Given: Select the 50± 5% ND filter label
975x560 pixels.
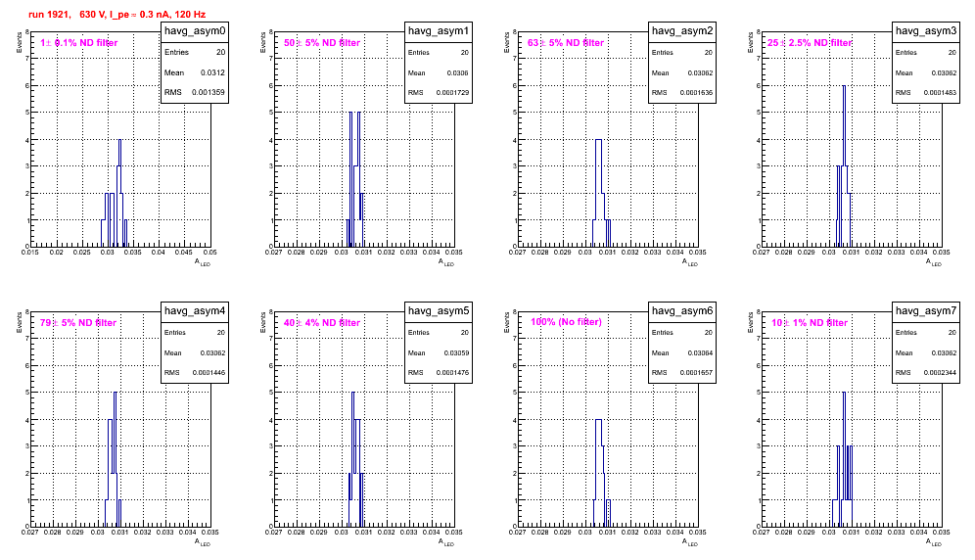Looking at the screenshot, I should pyautogui.click(x=322, y=43).
